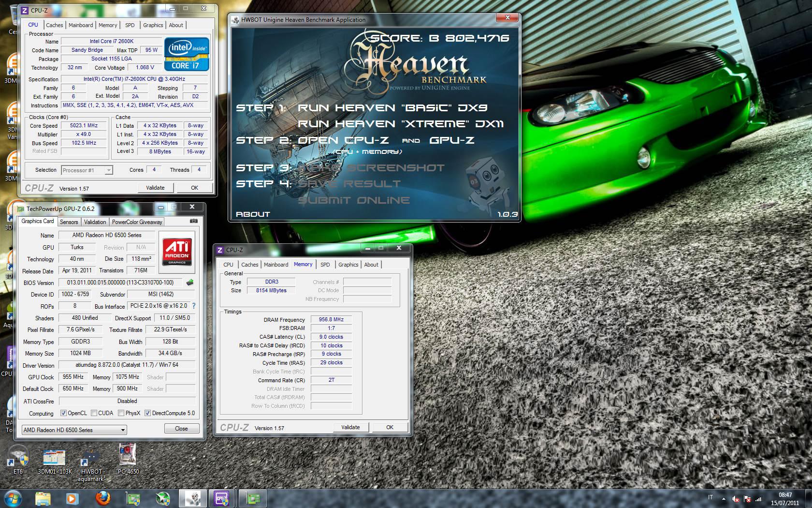This screenshot has width=812, height=508.
Task: Click the Bus Interface question mark help icon
Action: tap(194, 306)
